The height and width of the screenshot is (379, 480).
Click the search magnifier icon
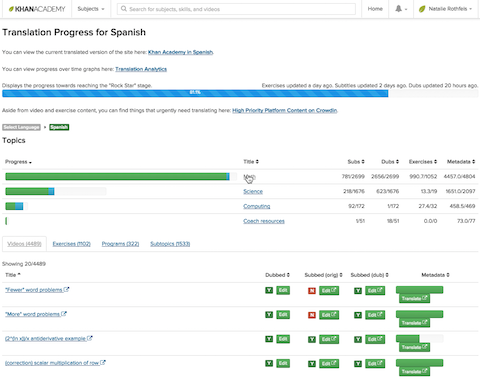(124, 9)
